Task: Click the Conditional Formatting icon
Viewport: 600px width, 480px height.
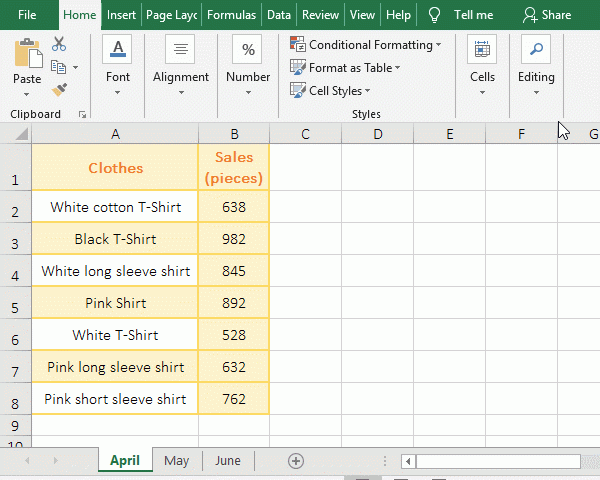Action: point(298,44)
